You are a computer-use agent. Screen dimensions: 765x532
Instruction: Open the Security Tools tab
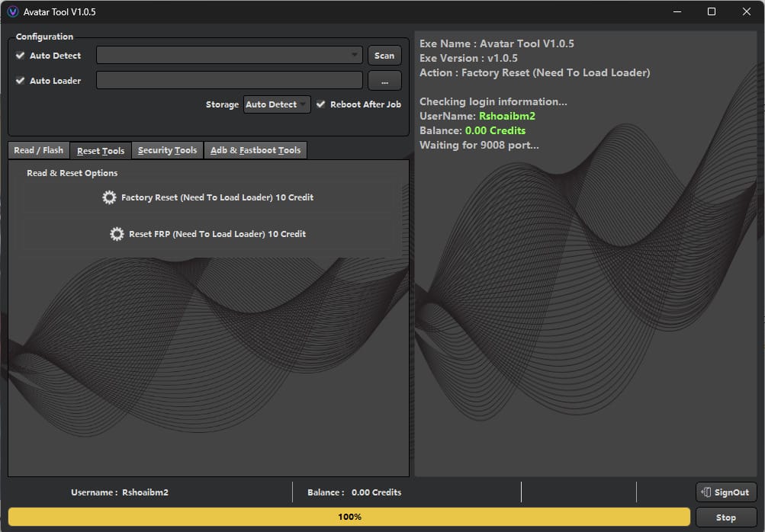pos(167,150)
